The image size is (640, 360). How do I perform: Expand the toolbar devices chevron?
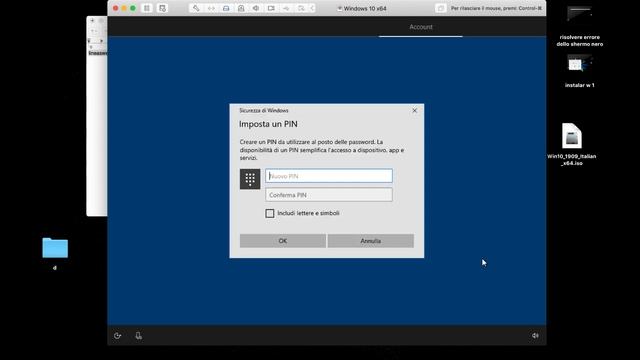pos(312,8)
